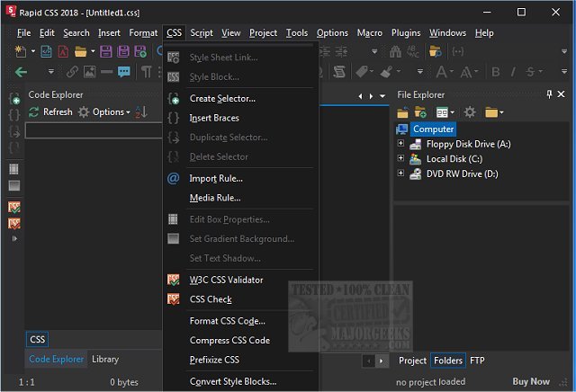Click Refresh in Code Explorer
This screenshot has width=576, height=392.
pyautogui.click(x=50, y=112)
